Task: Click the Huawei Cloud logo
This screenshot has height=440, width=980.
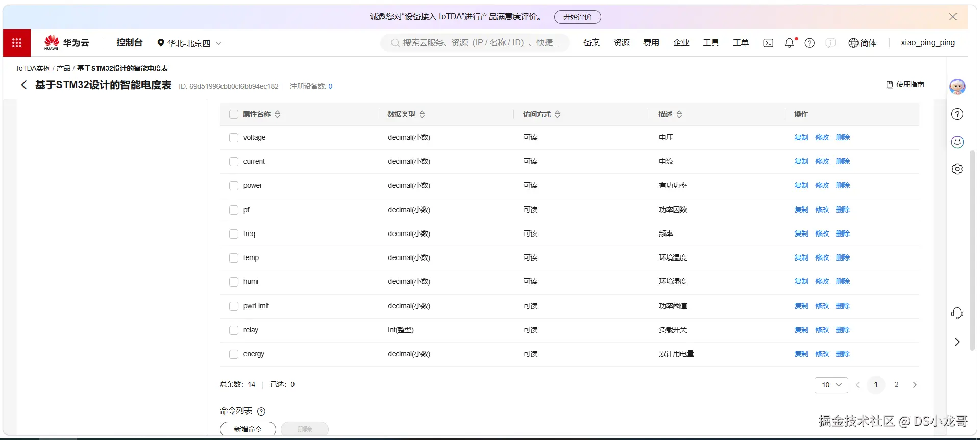Action: pyautogui.click(x=66, y=43)
